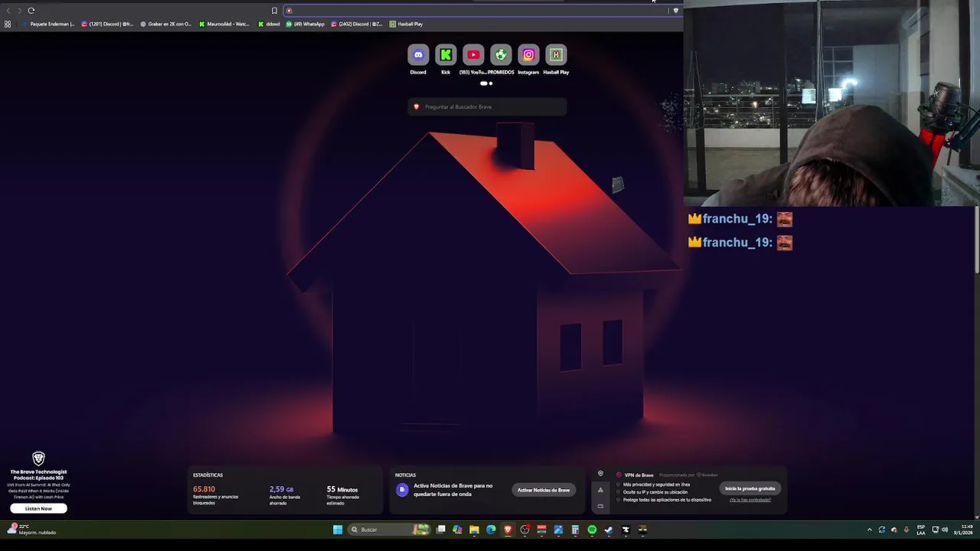Open the PROMIEDOS shortcut tile
980x551 pixels.
[x=501, y=54]
